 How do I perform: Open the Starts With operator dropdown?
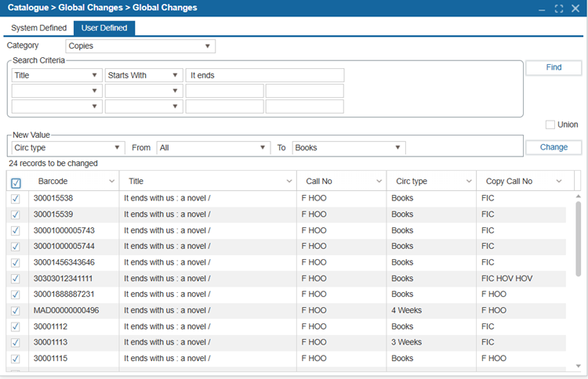click(143, 75)
